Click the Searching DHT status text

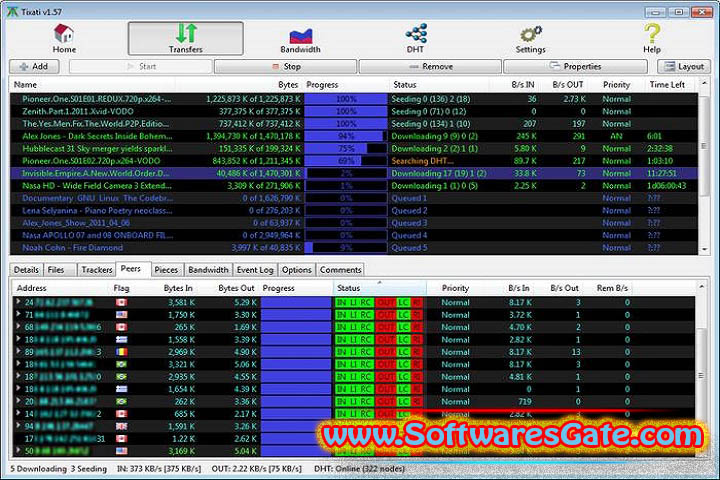click(x=422, y=161)
